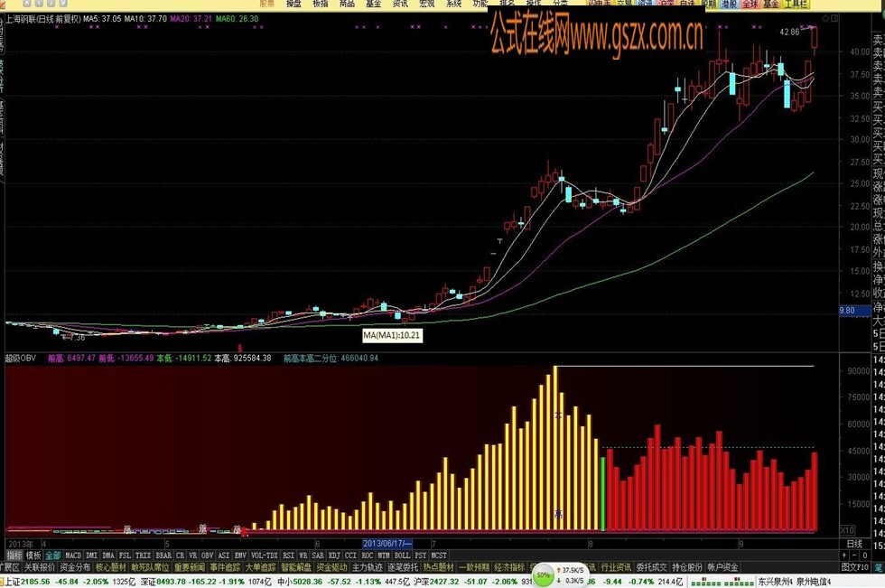
Task: Click the 上证 index quote in status bar
Action: click(70, 582)
